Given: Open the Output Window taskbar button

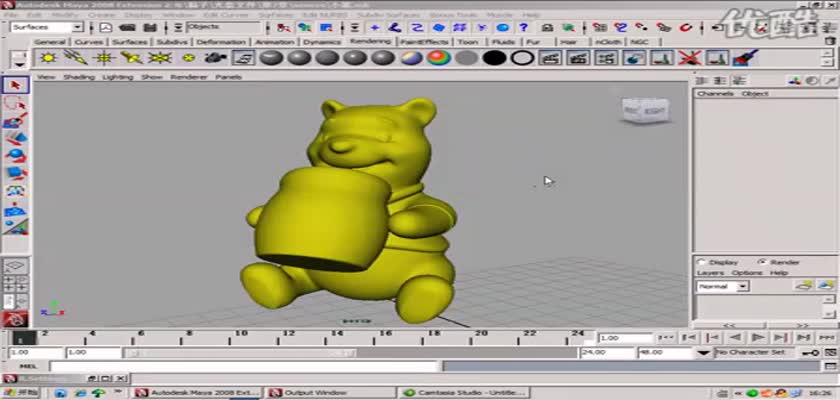Looking at the screenshot, I should pyautogui.click(x=331, y=393).
